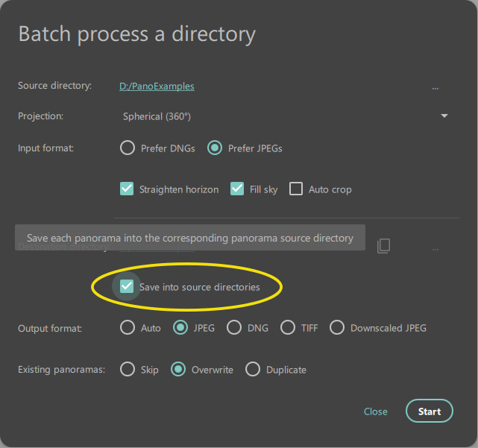The width and height of the screenshot is (478, 448).
Task: Disable Straighten horizon checkbox
Action: pyautogui.click(x=127, y=189)
